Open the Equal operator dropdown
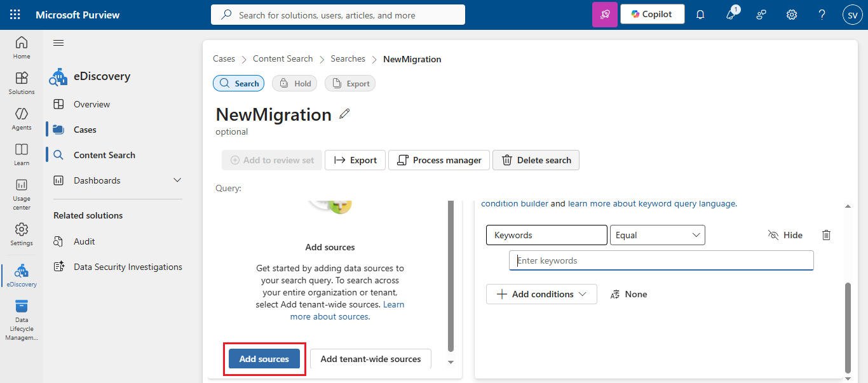The width and height of the screenshot is (868, 383). click(x=657, y=235)
